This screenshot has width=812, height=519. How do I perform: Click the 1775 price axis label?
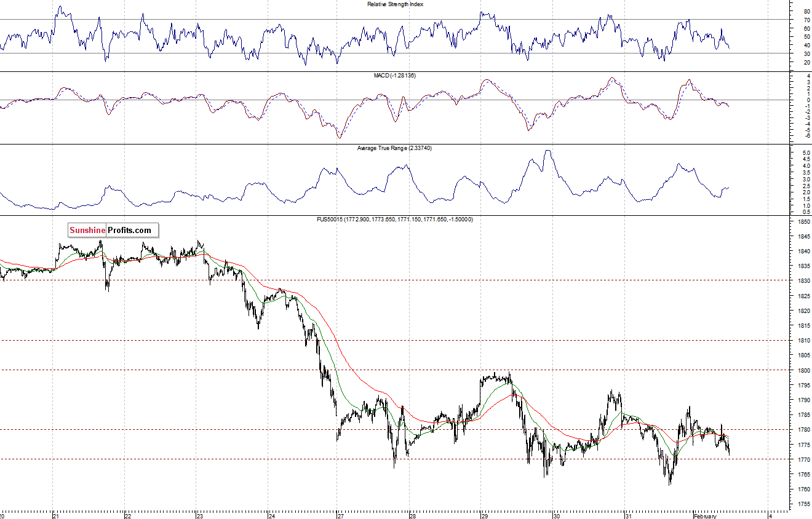pos(803,445)
